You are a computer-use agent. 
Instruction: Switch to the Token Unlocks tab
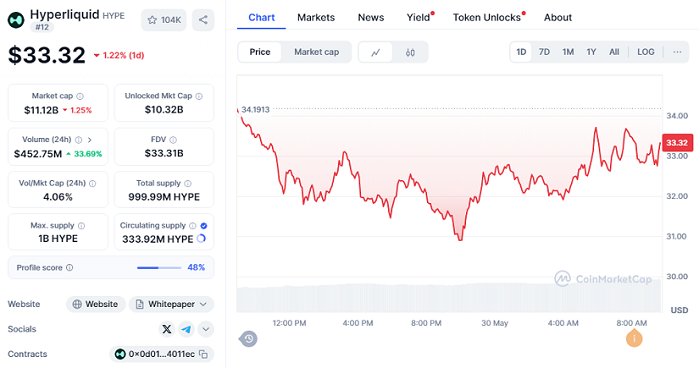[487, 17]
